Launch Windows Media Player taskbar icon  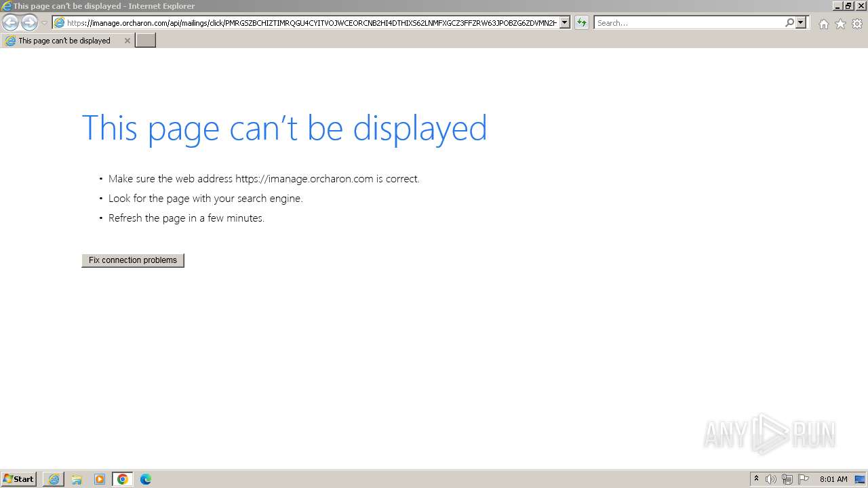pyautogui.click(x=100, y=479)
